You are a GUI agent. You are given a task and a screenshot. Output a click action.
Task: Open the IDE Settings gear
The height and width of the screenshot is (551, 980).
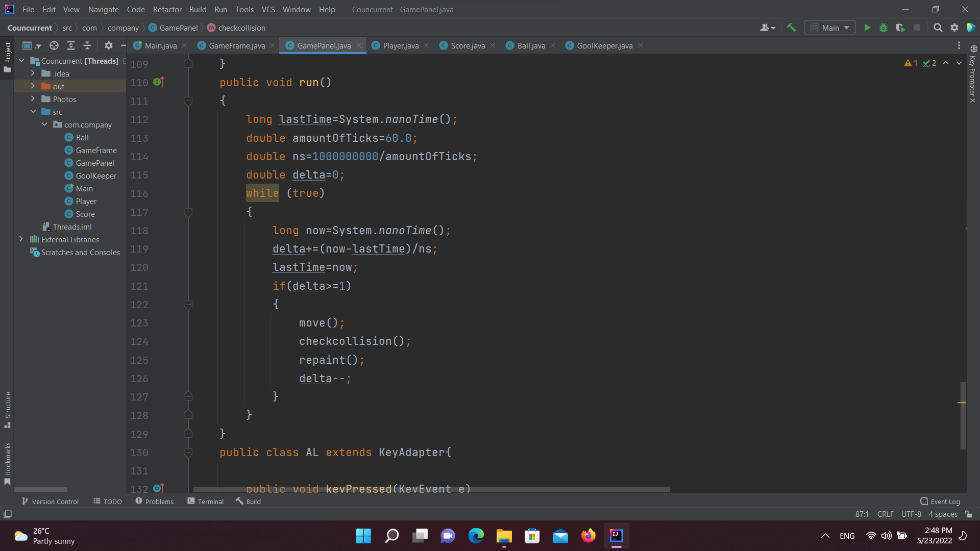[955, 28]
